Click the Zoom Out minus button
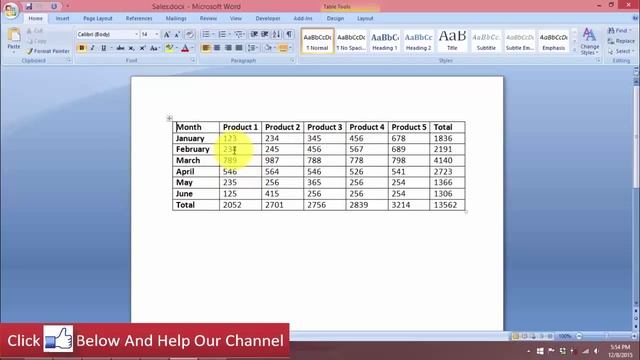Viewport: 640px width, 360px height. [579, 336]
